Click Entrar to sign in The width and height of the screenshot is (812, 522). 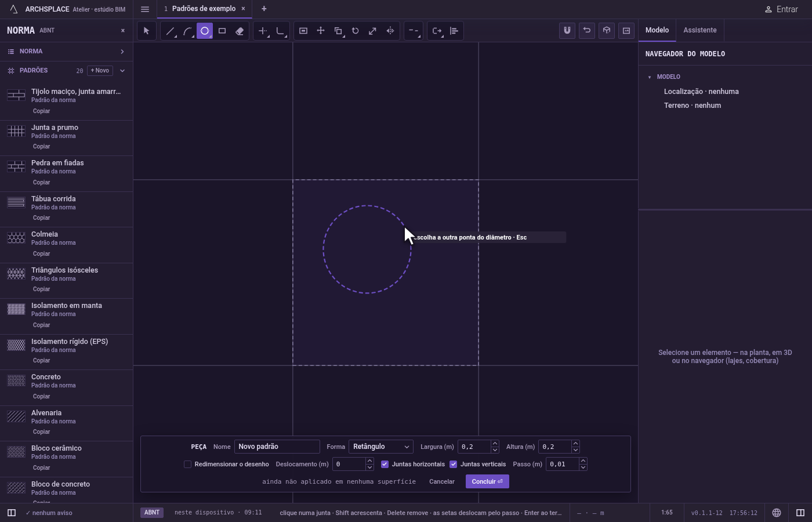coord(781,9)
